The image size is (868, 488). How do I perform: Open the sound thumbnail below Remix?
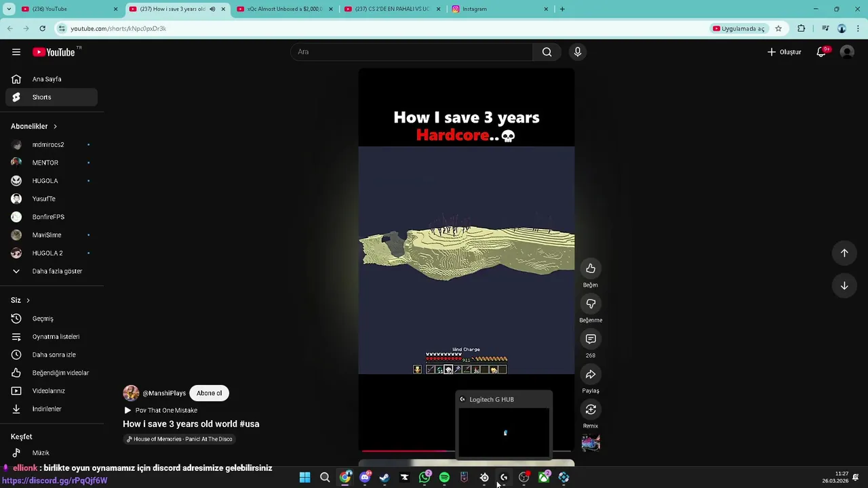click(x=591, y=443)
